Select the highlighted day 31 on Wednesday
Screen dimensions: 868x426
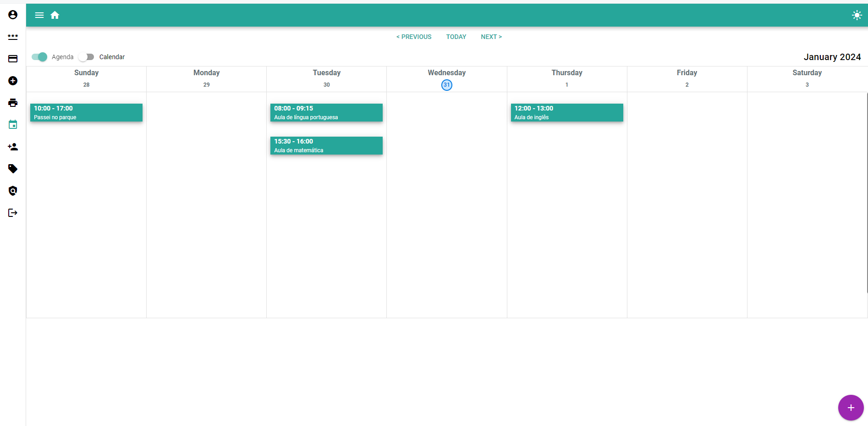(x=447, y=85)
